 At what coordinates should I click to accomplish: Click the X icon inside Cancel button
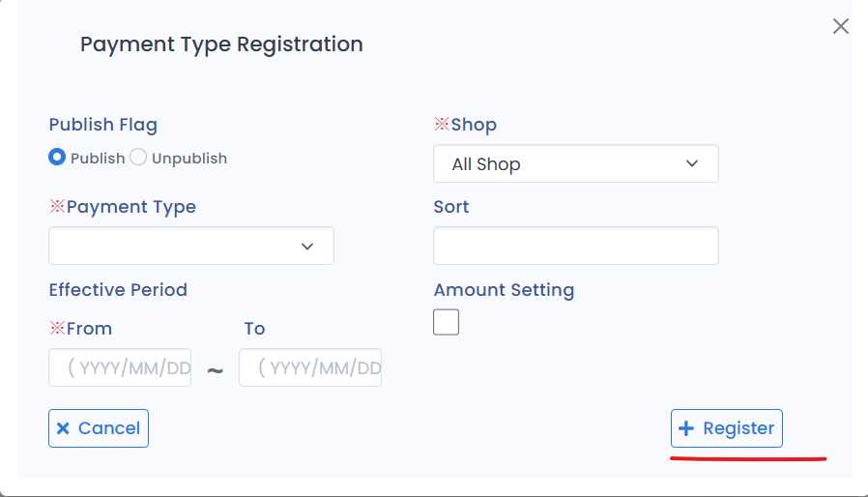63,428
